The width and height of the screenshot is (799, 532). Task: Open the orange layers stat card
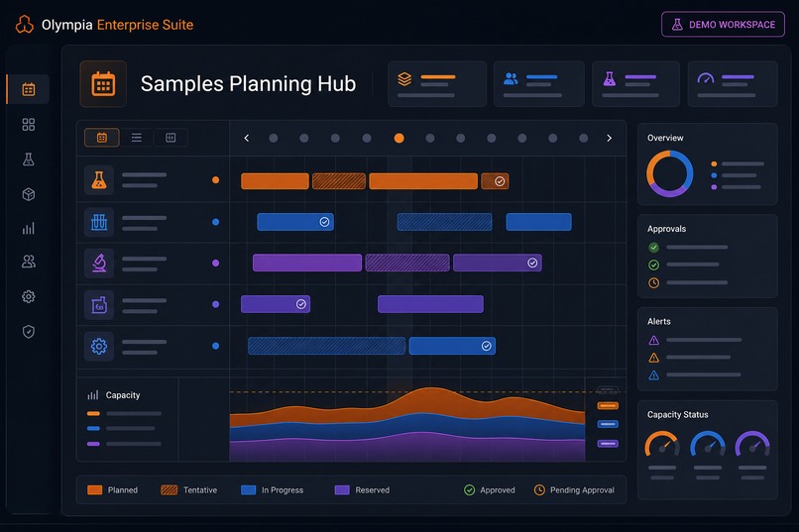[x=437, y=84]
